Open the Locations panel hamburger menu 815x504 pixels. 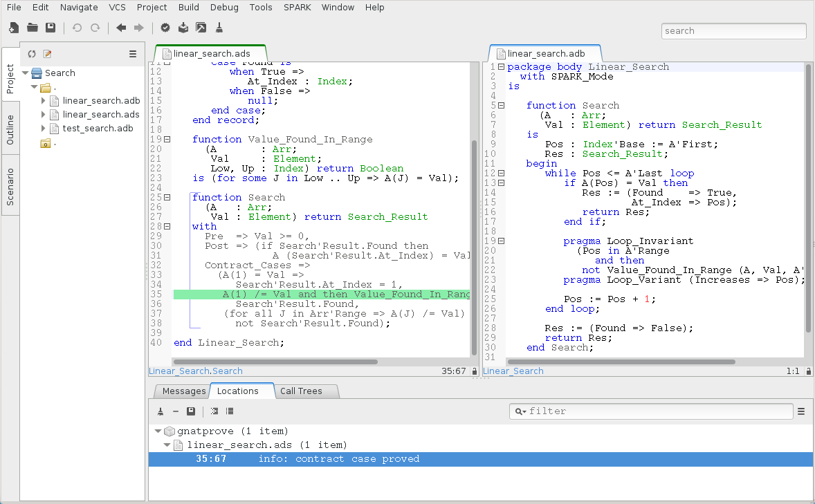pos(801,411)
